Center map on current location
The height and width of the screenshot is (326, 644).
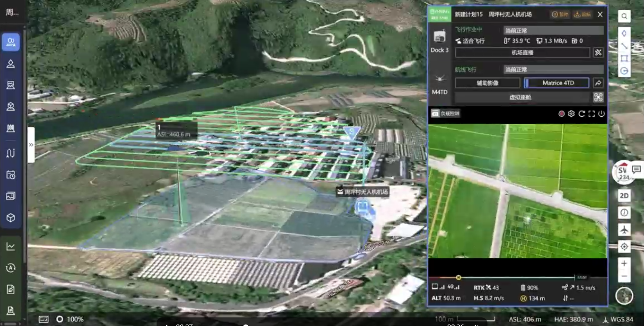tap(624, 247)
